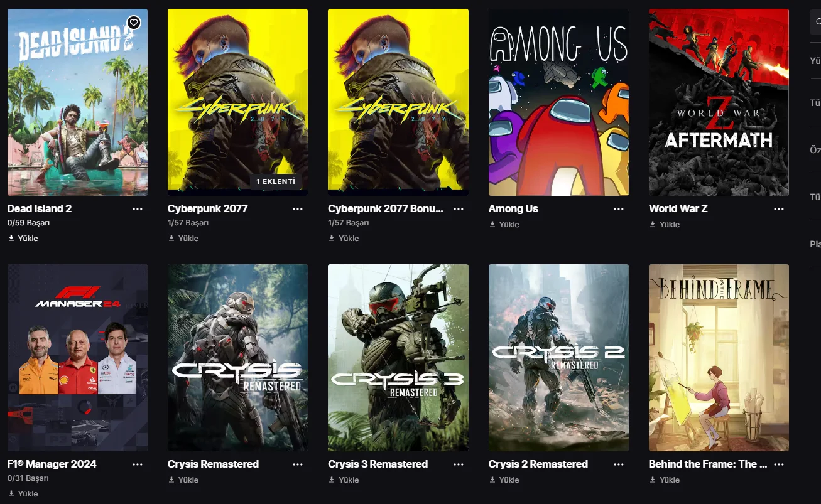Open three-dot menu for Crysis Remastered
This screenshot has width=821, height=504.
pos(298,464)
